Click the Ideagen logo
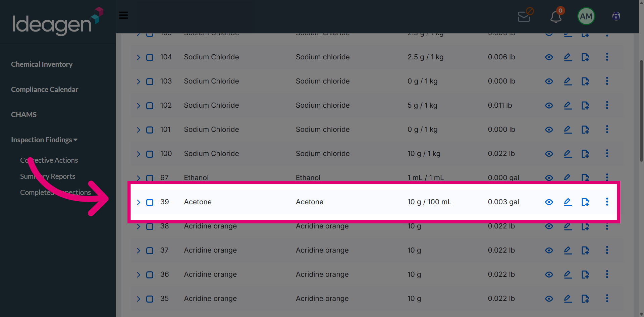The width and height of the screenshot is (644, 317). pyautogui.click(x=58, y=21)
